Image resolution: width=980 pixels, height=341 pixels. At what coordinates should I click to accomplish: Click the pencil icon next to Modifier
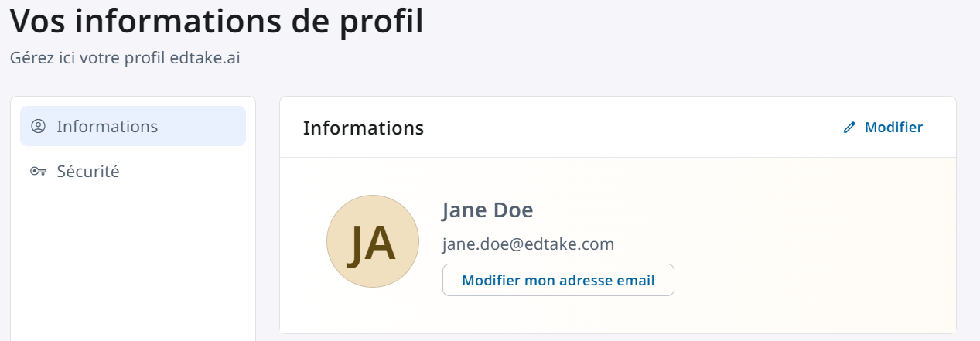[849, 128]
